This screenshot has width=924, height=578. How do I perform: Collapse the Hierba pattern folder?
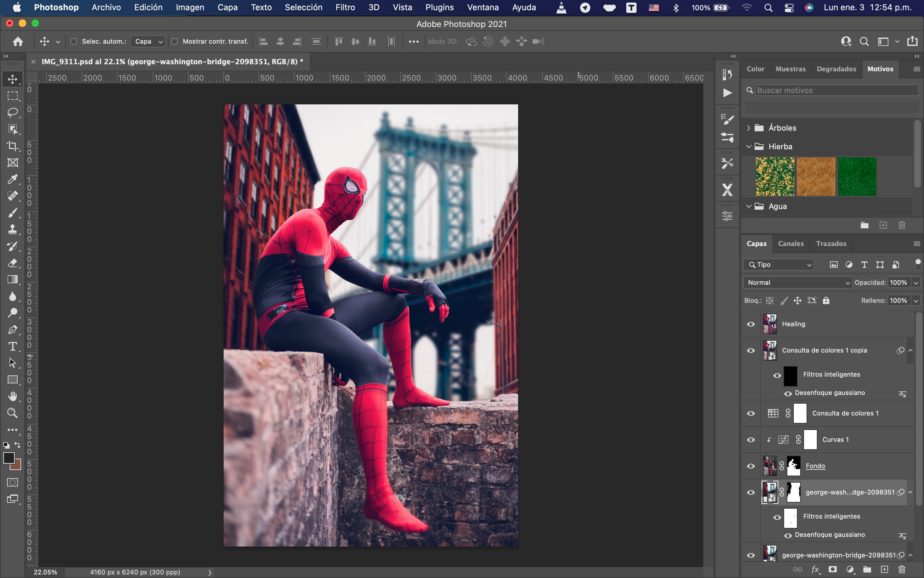pos(749,146)
